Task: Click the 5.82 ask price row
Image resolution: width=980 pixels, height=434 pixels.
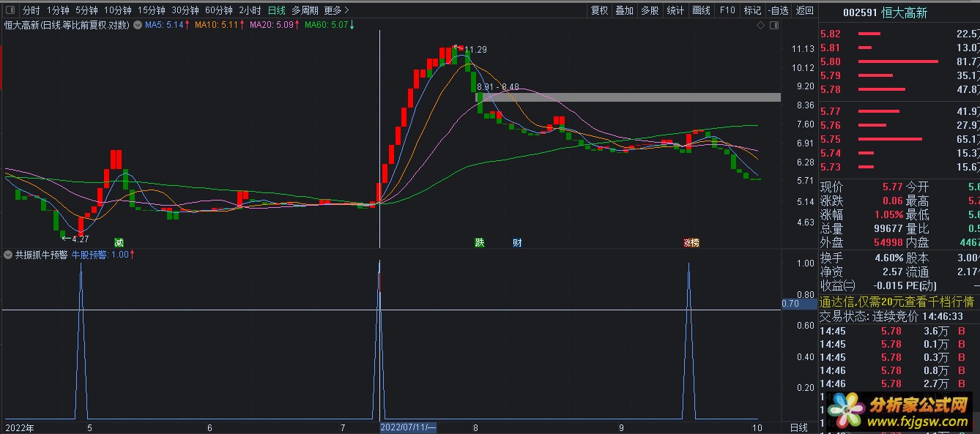Action: coord(899,34)
